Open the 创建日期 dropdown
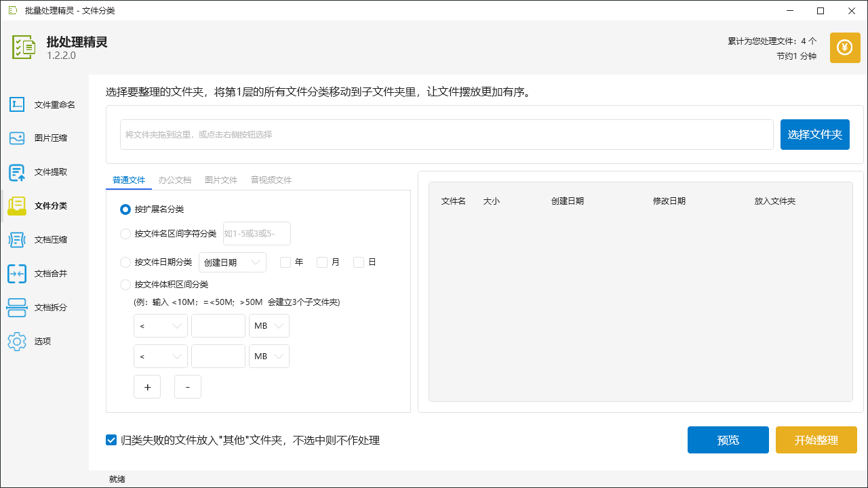The height and width of the screenshot is (488, 868). pos(233,262)
